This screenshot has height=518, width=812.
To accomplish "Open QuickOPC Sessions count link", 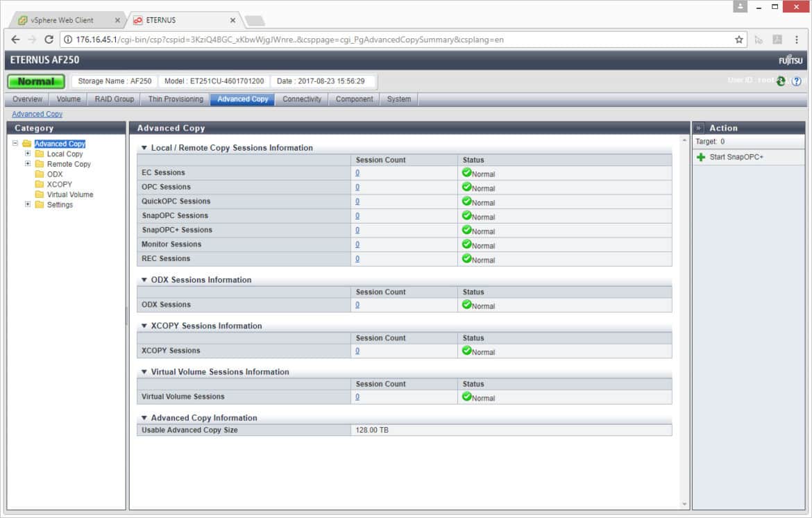I will (357, 201).
